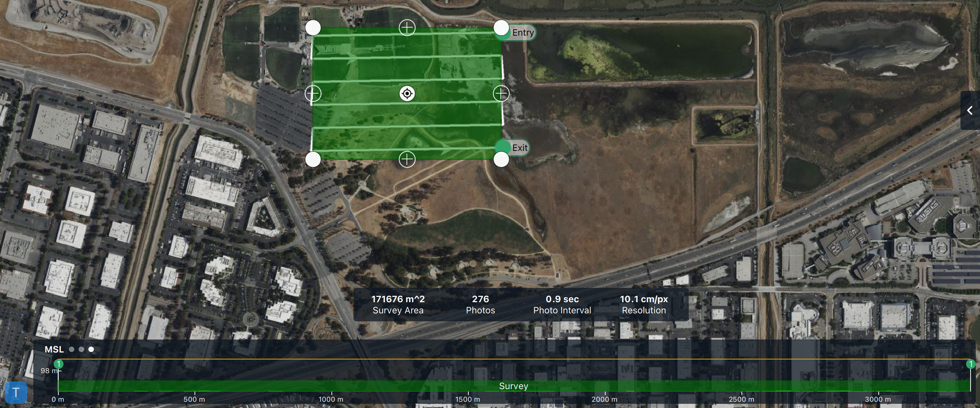Select the top-left survey corner handle
The width and height of the screenshot is (980, 408).
(x=313, y=27)
